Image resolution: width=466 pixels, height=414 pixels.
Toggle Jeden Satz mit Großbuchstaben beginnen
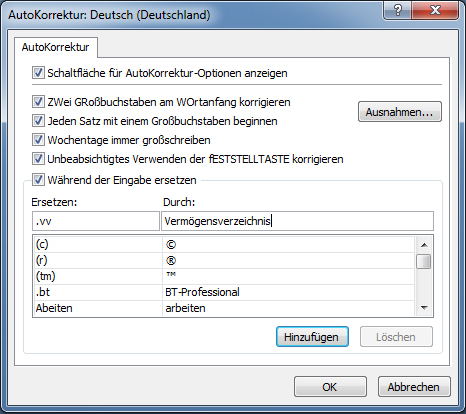(x=38, y=121)
